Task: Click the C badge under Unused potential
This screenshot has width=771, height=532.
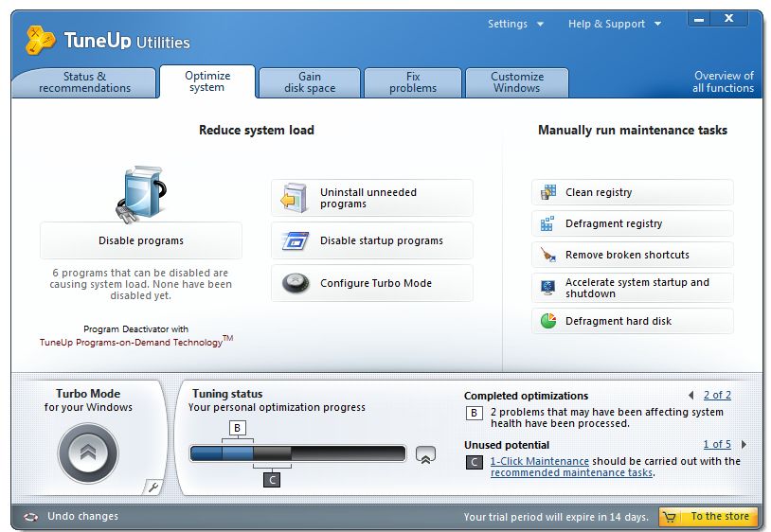Action: [474, 462]
